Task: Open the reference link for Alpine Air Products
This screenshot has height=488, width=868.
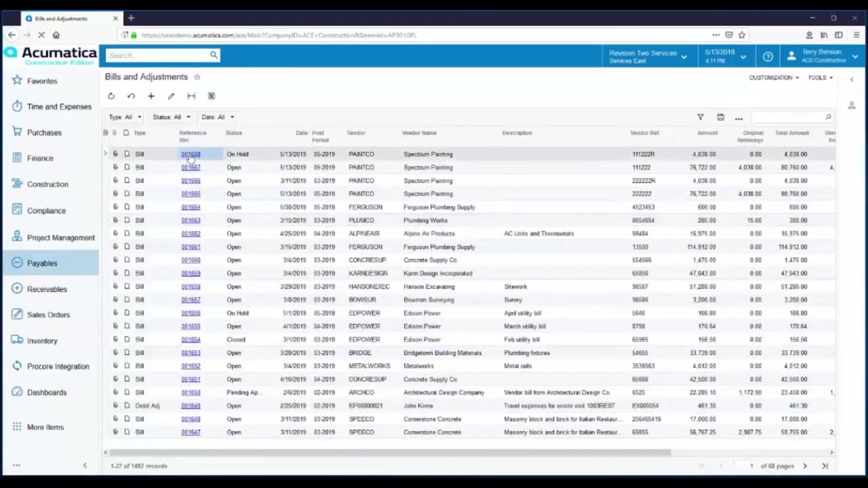Action: (x=191, y=233)
